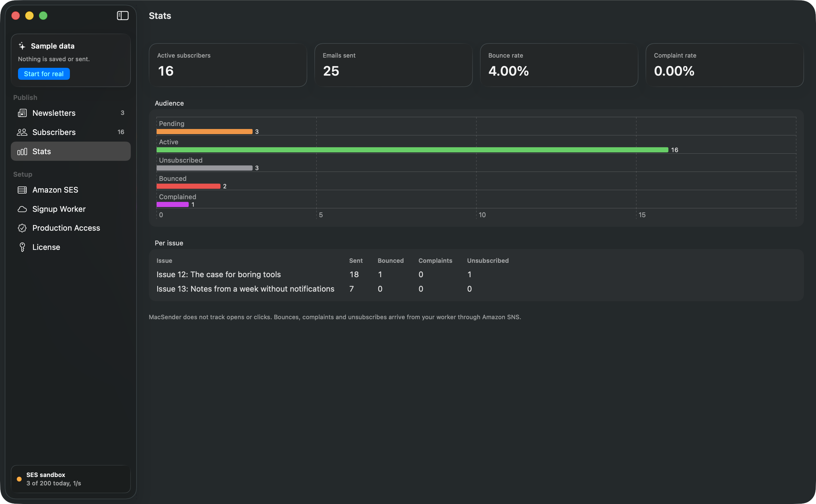The height and width of the screenshot is (504, 816).
Task: Click the orange SES sandbox status dot
Action: point(19,479)
